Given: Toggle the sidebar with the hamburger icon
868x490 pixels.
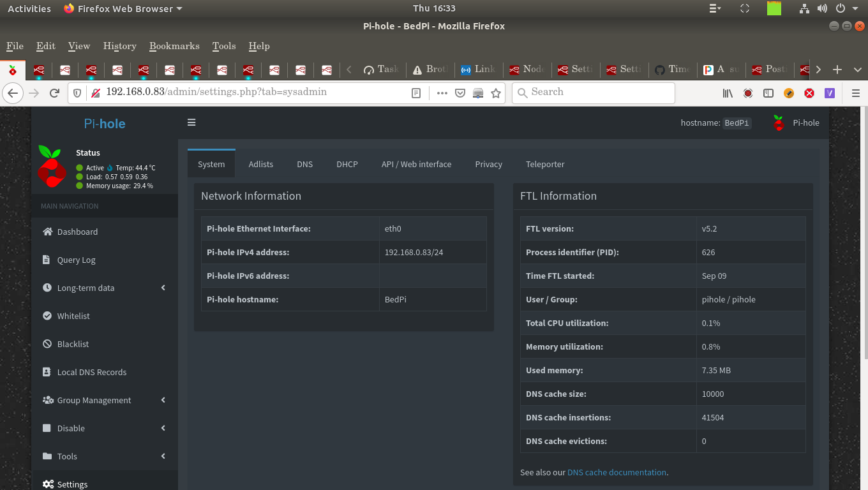Looking at the screenshot, I should (191, 122).
